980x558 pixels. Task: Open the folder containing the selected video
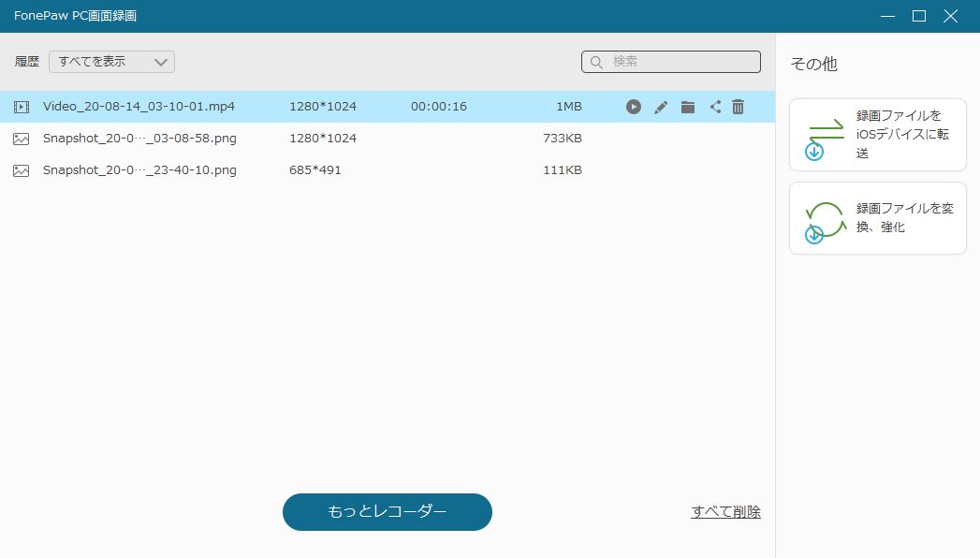[x=688, y=107]
